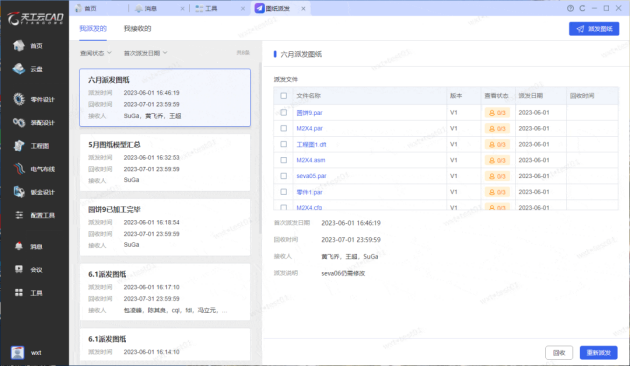
Task: Open the 电气布线 electrical wiring icon
Action: point(18,169)
